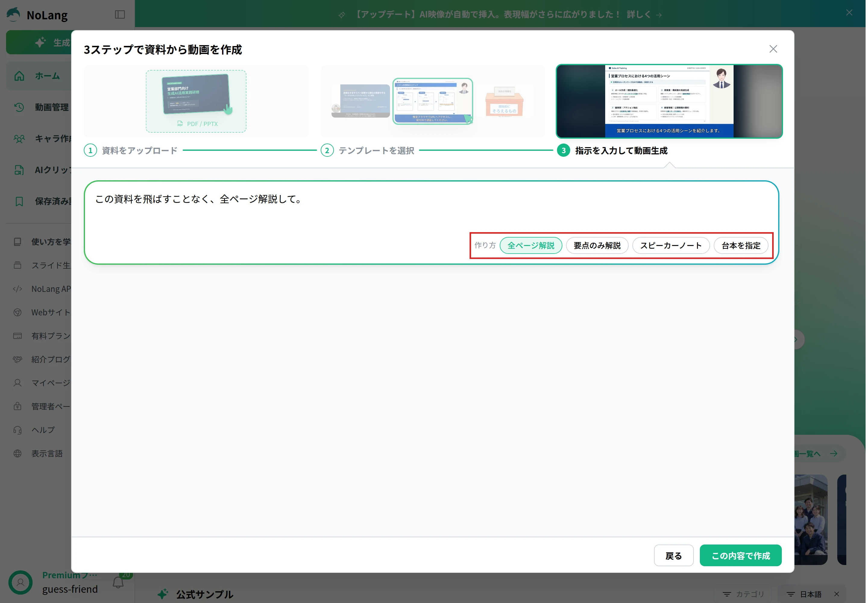The image size is (868, 603).
Task: Open 紹介プログラム handshake icon
Action: click(x=17, y=359)
